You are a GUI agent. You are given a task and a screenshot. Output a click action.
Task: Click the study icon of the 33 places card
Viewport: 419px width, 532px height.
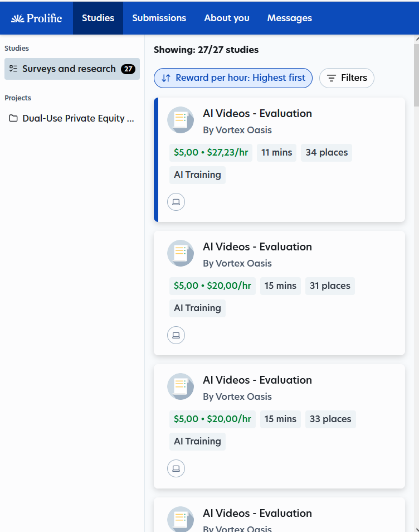pos(181,386)
